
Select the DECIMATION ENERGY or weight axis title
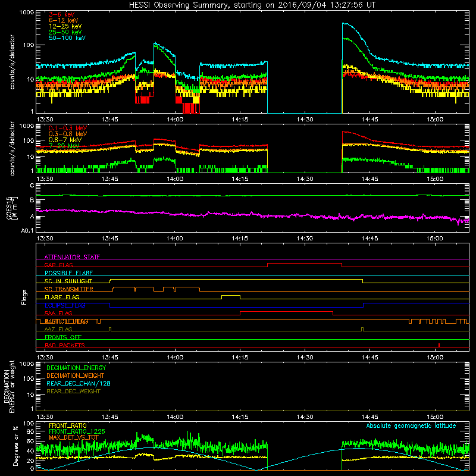click(x=9, y=386)
